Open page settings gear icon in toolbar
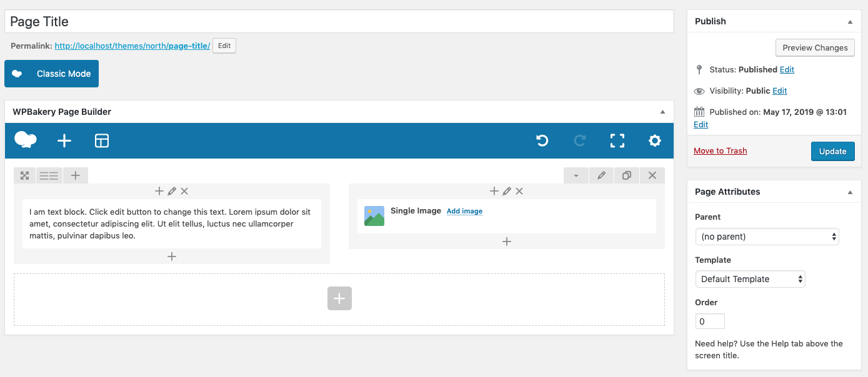 (655, 141)
